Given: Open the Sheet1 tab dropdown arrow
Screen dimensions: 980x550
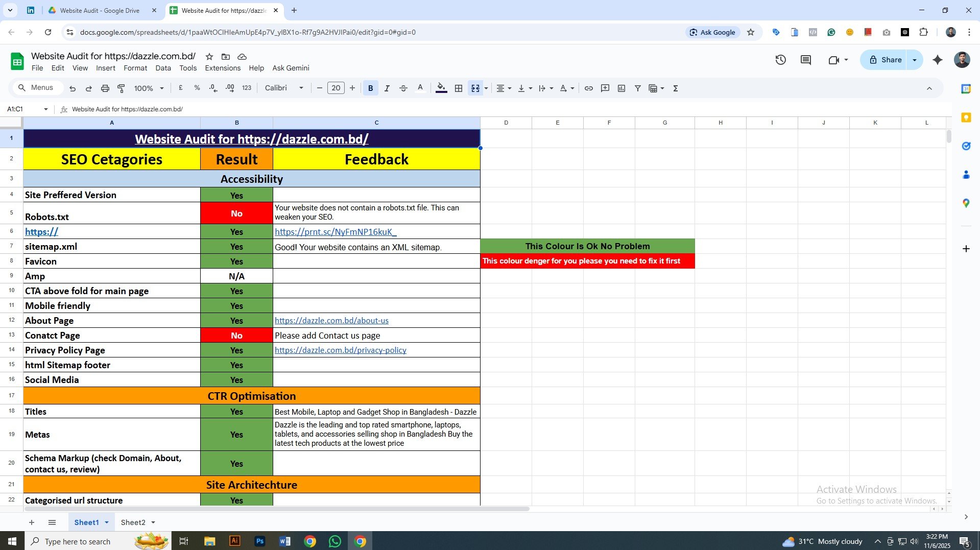Looking at the screenshot, I should point(107,522).
